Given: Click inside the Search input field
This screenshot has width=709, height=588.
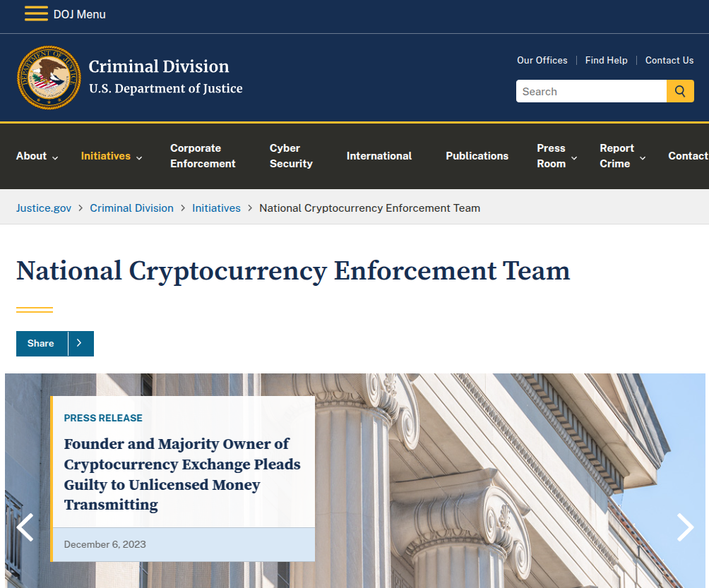Looking at the screenshot, I should click(x=591, y=91).
